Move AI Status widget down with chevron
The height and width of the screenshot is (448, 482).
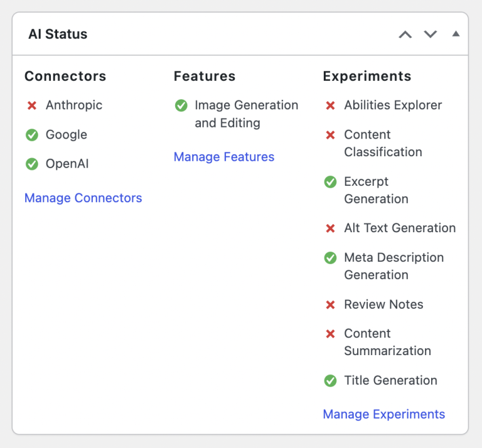pos(431,35)
